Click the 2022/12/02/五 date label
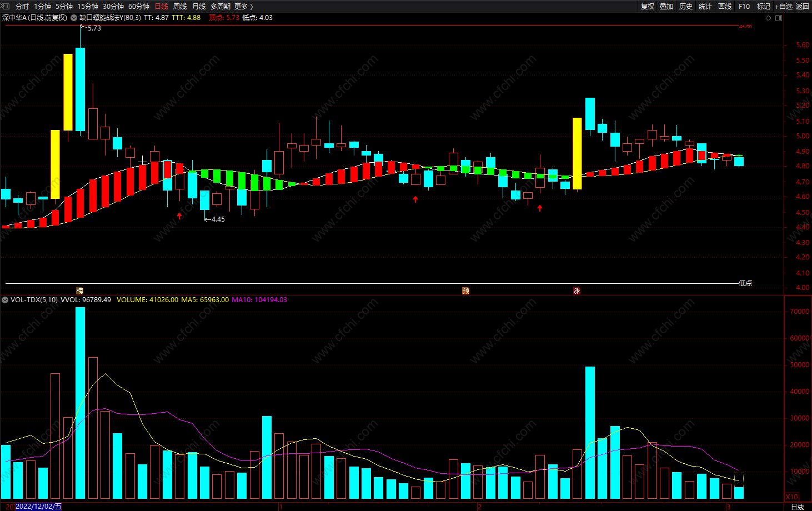 (39, 507)
